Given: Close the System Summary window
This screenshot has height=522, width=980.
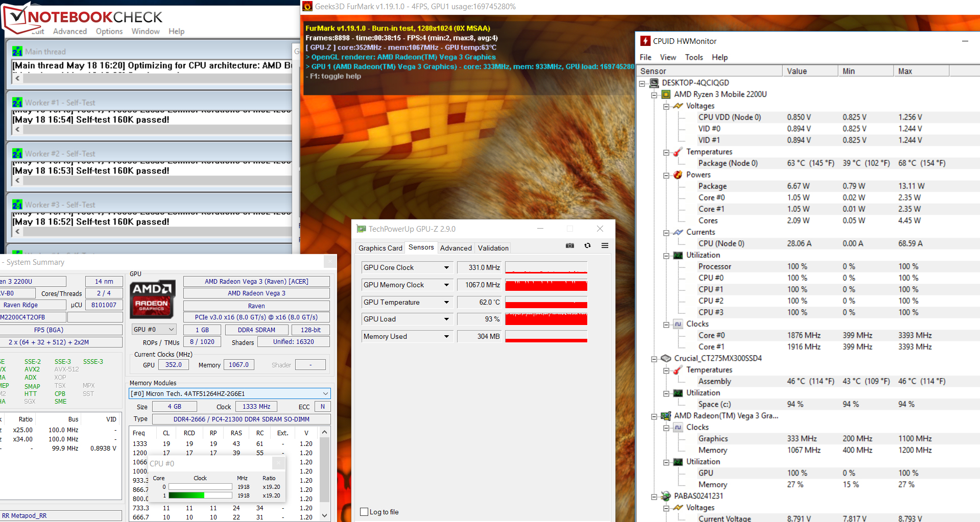Looking at the screenshot, I should click(330, 262).
